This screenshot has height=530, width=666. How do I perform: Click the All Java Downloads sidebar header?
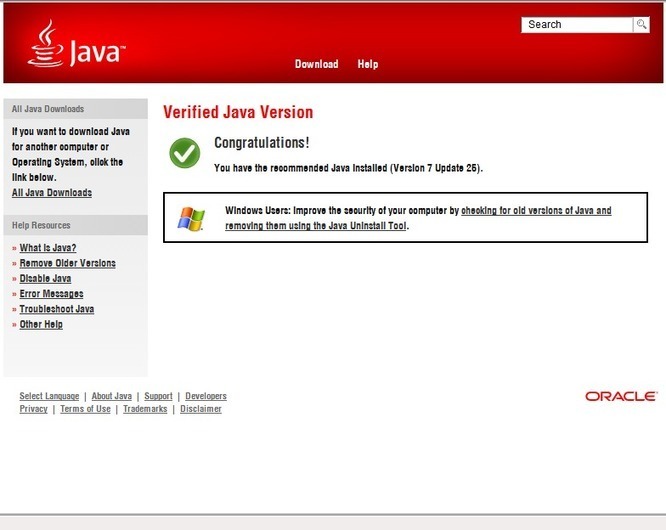pyautogui.click(x=76, y=109)
